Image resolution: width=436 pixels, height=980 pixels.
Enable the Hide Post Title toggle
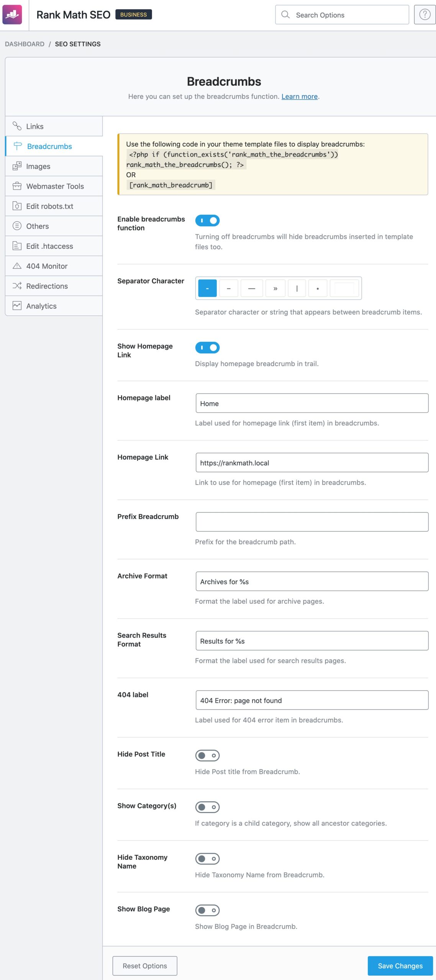coord(207,755)
